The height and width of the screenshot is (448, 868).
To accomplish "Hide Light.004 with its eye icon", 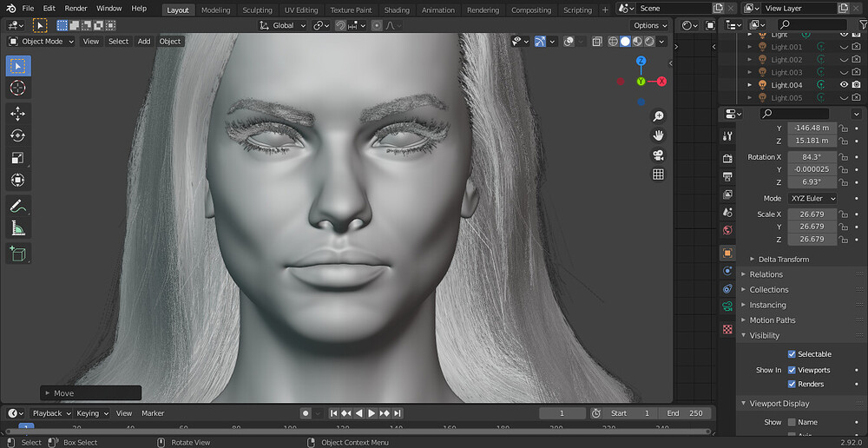I will point(845,85).
